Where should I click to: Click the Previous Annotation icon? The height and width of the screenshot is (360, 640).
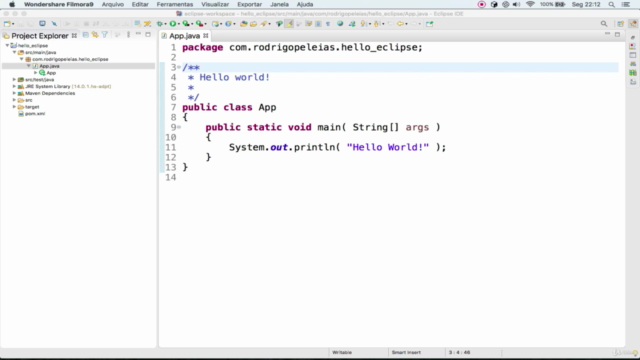point(376,24)
